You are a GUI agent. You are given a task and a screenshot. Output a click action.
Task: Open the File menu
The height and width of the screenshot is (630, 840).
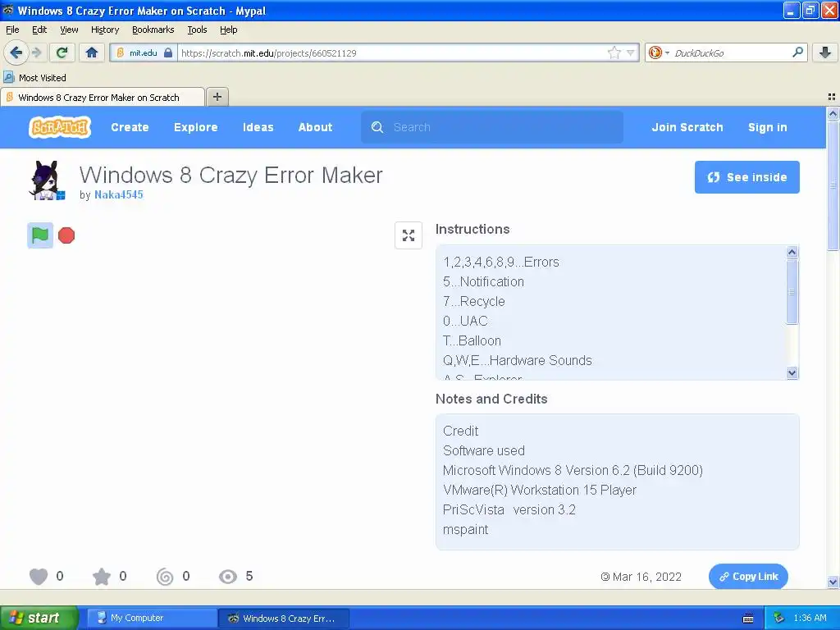tap(12, 30)
